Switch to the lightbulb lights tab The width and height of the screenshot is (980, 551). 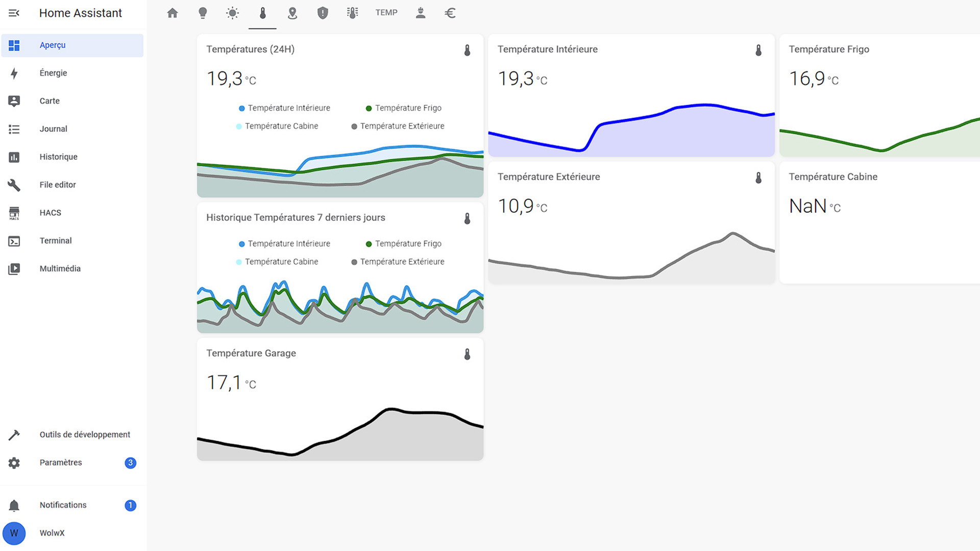click(203, 13)
